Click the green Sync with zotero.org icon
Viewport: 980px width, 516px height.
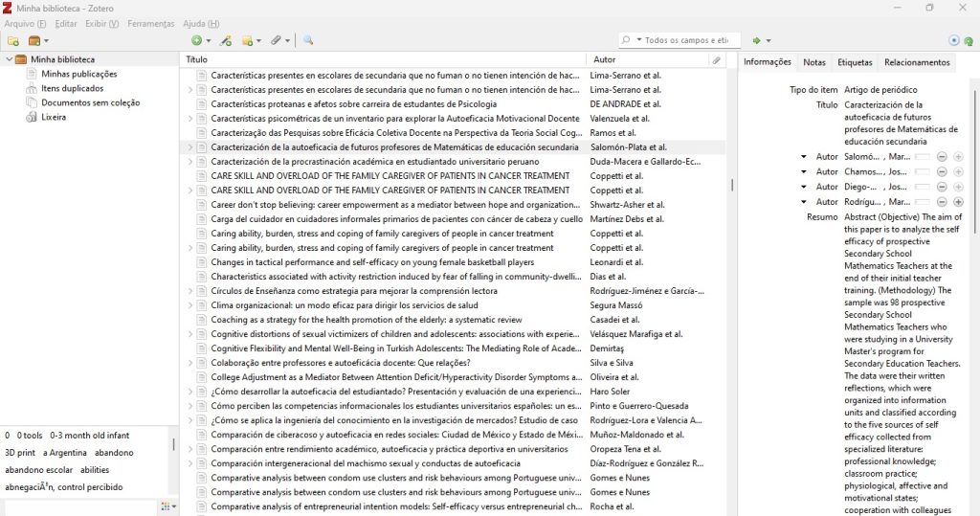click(x=969, y=41)
